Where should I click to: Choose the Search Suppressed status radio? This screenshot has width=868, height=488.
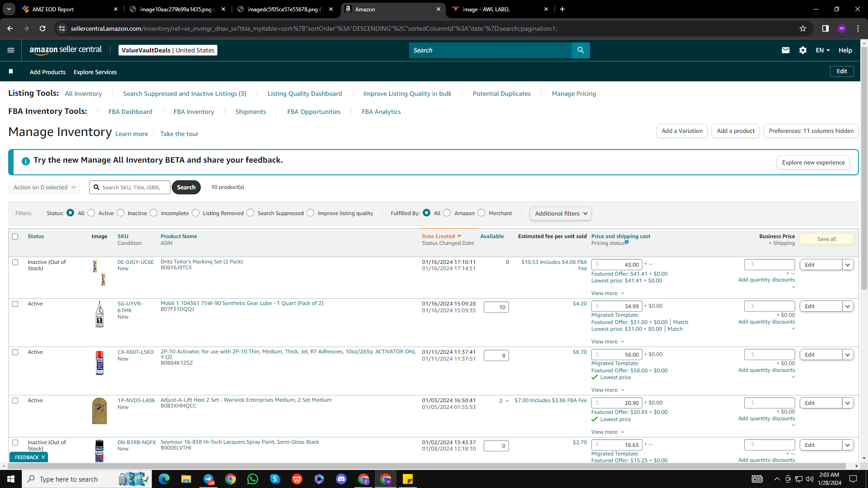[250, 213]
